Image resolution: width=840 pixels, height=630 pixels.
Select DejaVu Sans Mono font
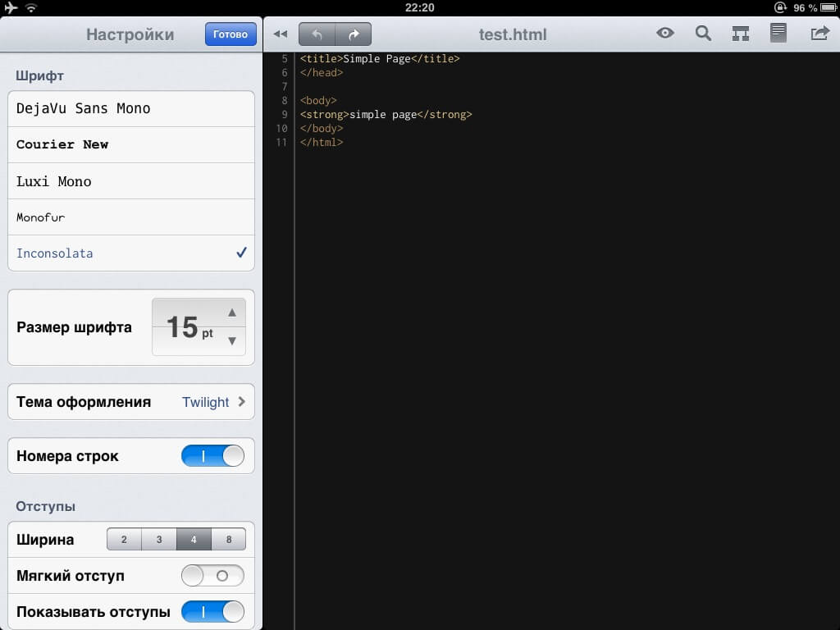coord(131,109)
